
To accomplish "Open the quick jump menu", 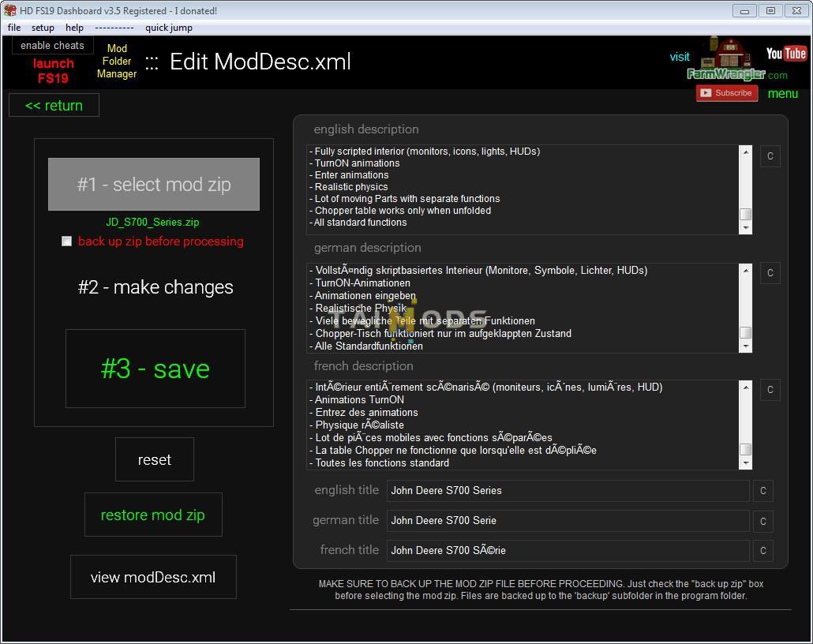I will point(168,28).
